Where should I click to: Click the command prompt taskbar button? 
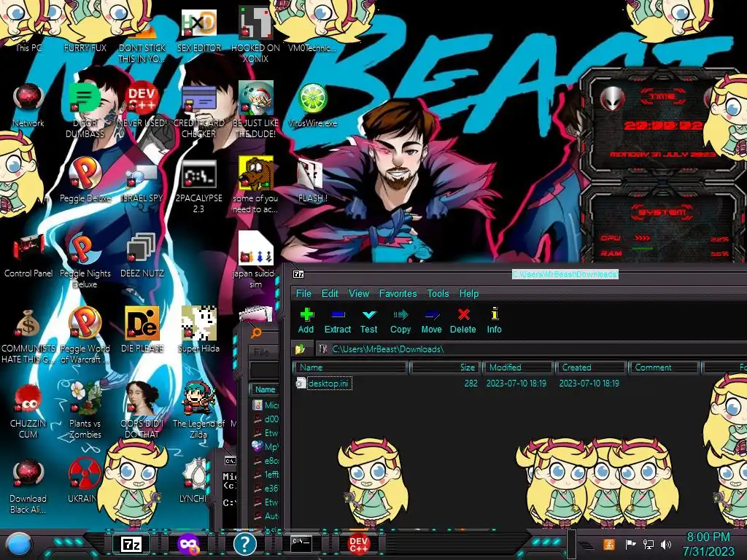tap(301, 542)
